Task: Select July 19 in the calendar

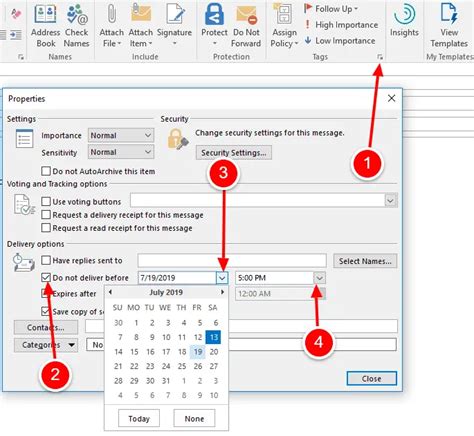Action: pos(198,352)
